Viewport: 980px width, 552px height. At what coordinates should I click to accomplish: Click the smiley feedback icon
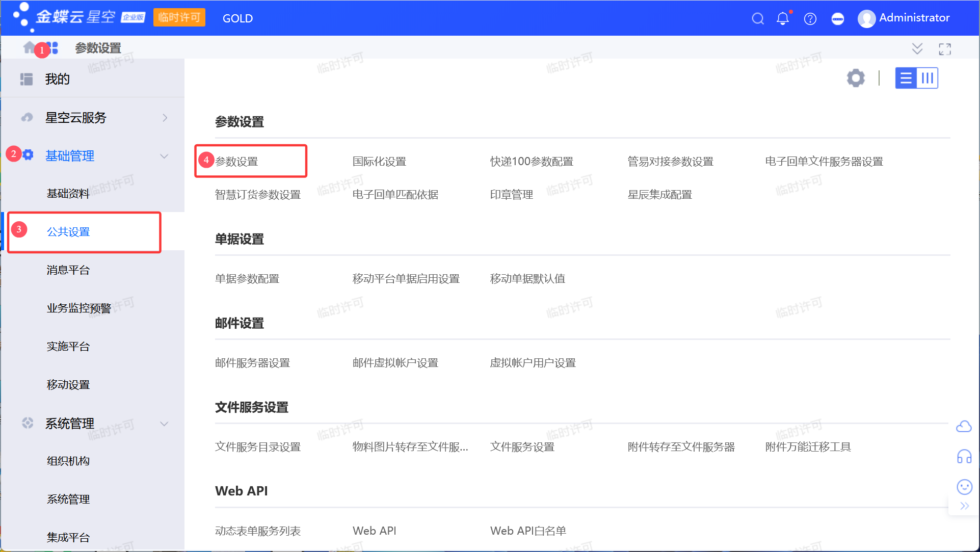click(x=964, y=487)
